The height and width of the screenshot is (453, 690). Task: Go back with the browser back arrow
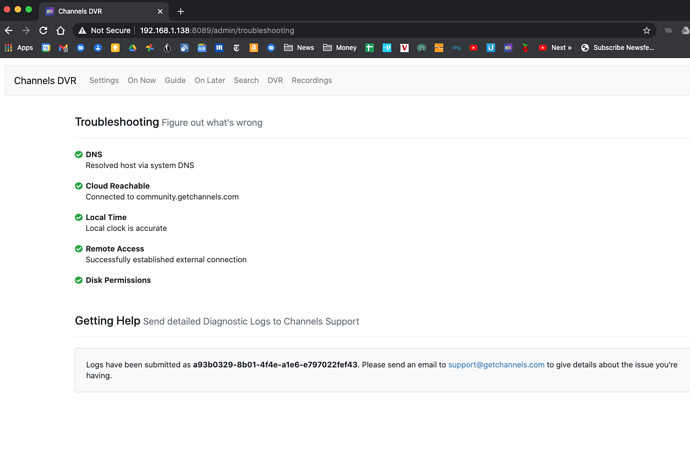[x=9, y=31]
